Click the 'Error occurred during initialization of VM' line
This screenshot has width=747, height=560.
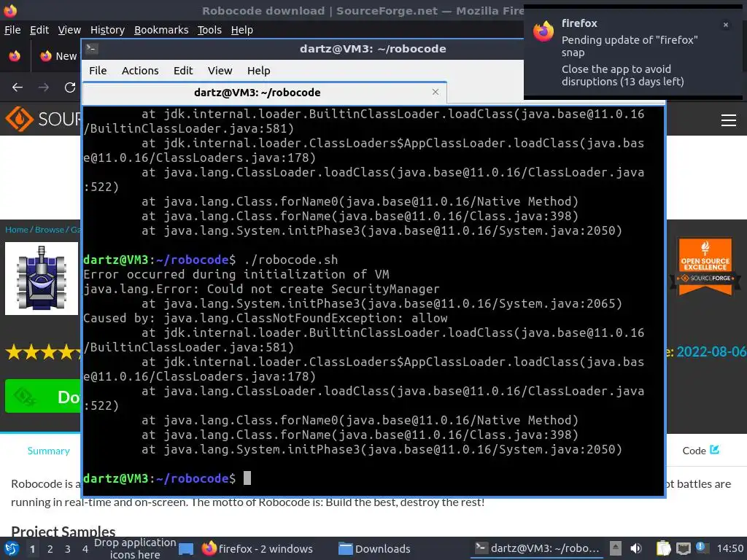(236, 274)
